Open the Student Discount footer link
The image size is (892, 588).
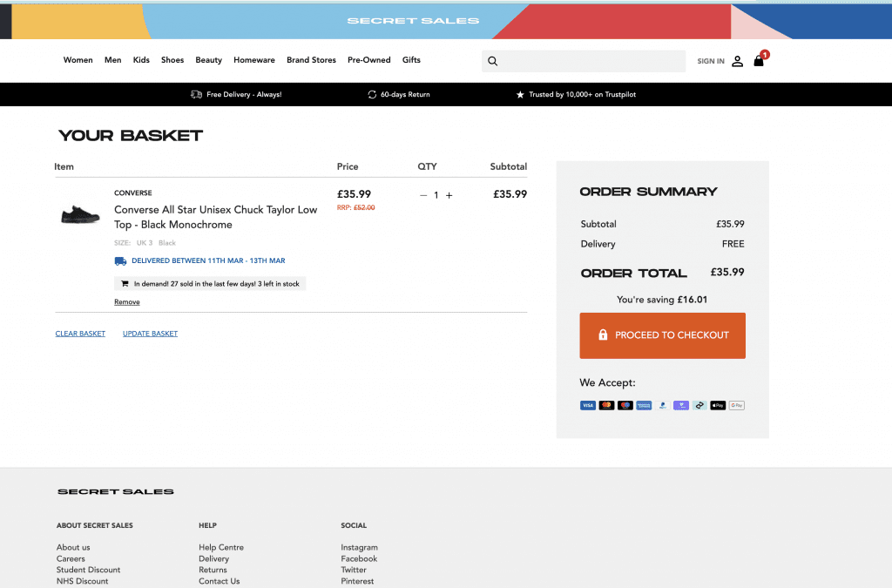(x=88, y=570)
